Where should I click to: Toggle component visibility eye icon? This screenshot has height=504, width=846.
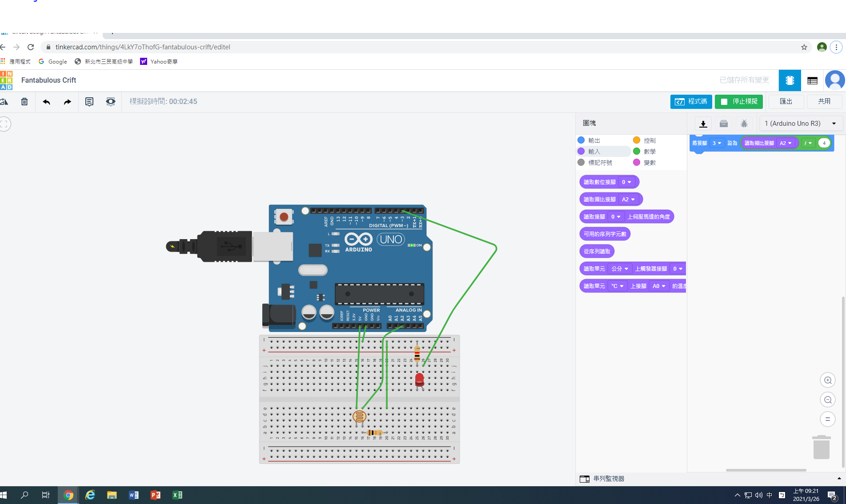click(110, 102)
